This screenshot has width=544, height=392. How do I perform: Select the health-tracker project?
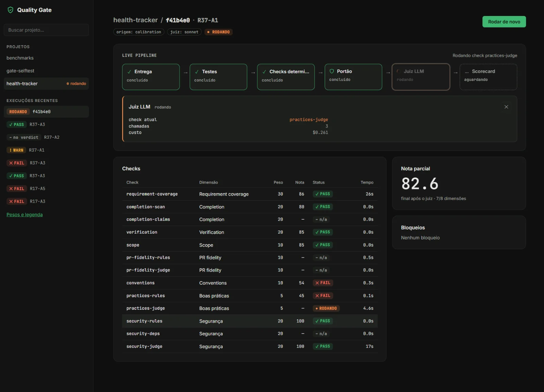46,84
